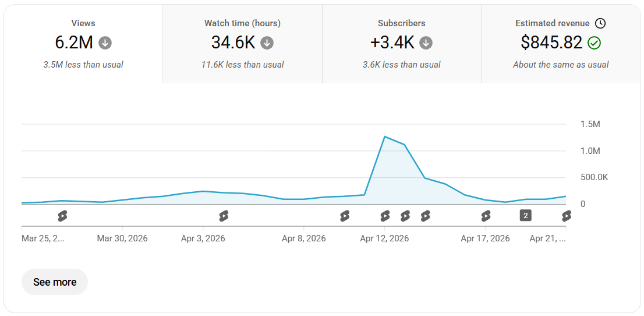Select the Views tab
The width and height of the screenshot is (644, 316).
(83, 44)
